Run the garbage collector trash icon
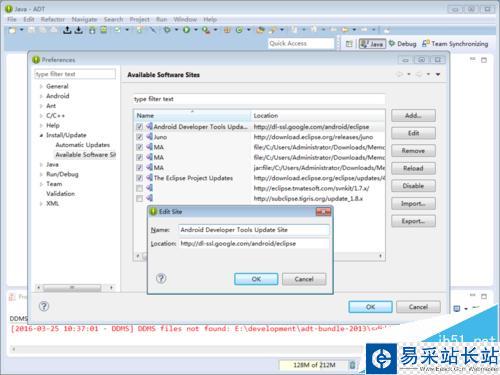The height and width of the screenshot is (375, 500). (x=352, y=365)
